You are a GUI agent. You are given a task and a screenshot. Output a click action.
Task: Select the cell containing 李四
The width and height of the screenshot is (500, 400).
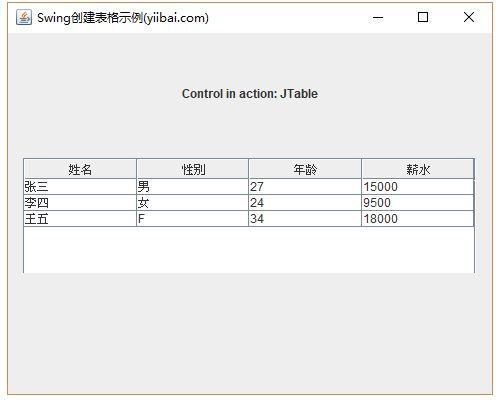80,203
